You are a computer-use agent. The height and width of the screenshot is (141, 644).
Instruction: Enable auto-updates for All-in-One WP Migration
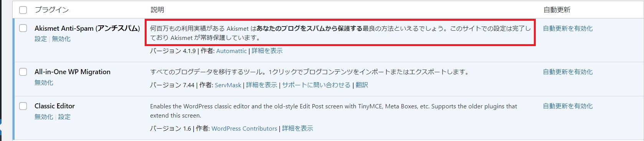(568, 72)
